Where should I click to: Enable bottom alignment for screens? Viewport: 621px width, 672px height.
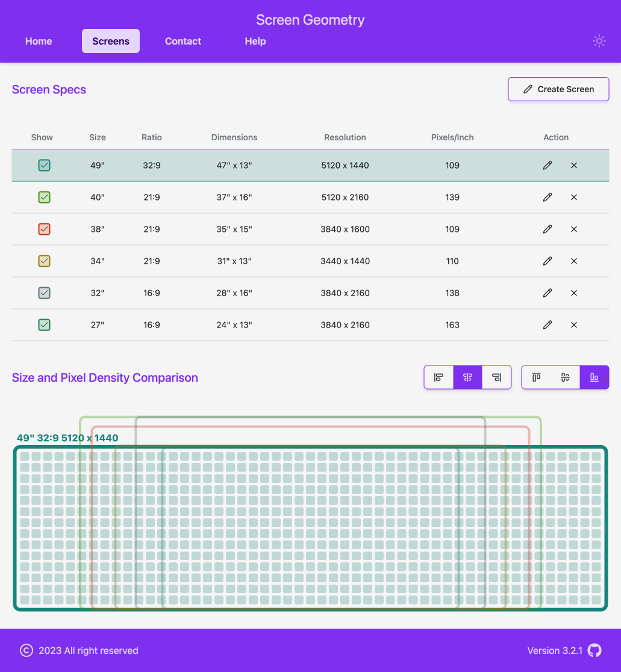[594, 377]
